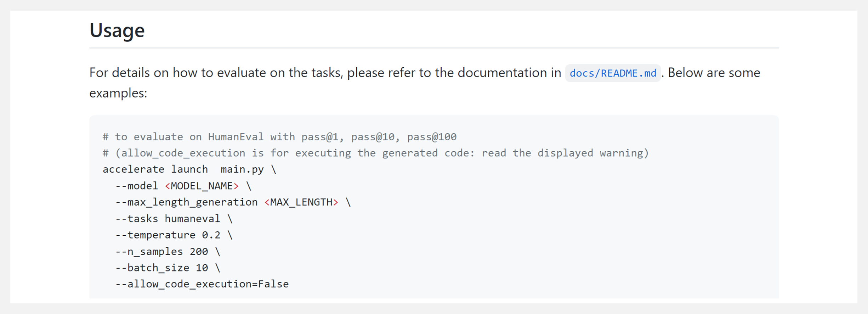Click the Usage heading
The width and height of the screenshot is (868, 314).
click(x=117, y=30)
